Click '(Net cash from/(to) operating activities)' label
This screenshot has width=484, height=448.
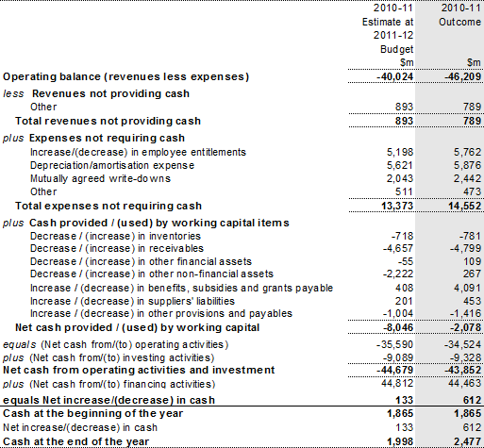(x=134, y=344)
